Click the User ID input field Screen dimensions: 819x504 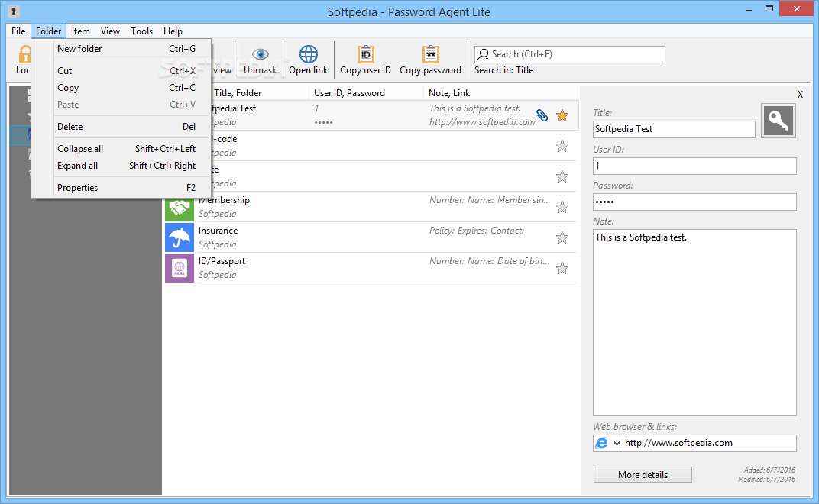click(694, 166)
